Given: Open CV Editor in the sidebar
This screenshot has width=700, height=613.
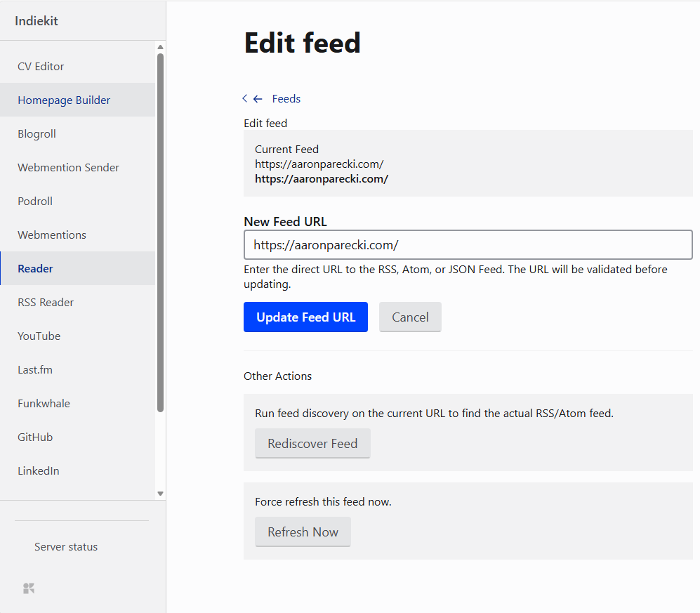Looking at the screenshot, I should point(41,67).
